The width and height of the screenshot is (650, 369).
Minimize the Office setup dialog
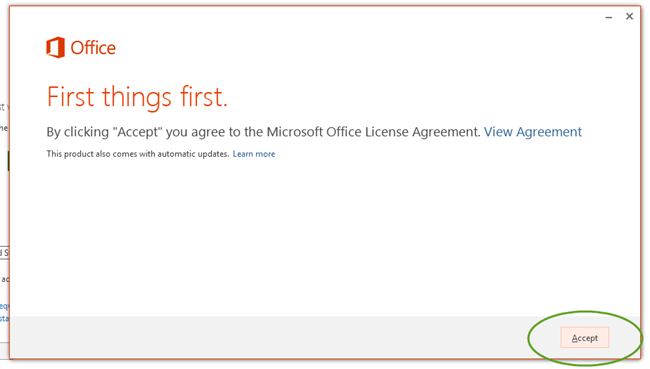pos(609,17)
